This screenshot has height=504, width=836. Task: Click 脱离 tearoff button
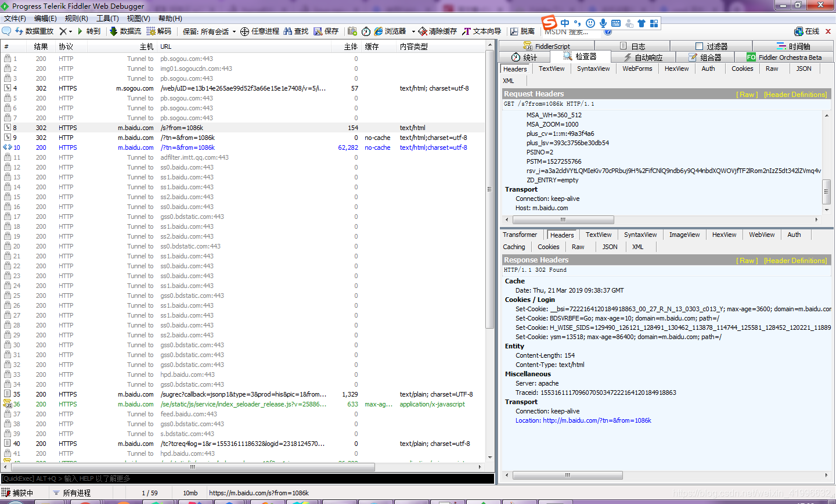point(522,31)
